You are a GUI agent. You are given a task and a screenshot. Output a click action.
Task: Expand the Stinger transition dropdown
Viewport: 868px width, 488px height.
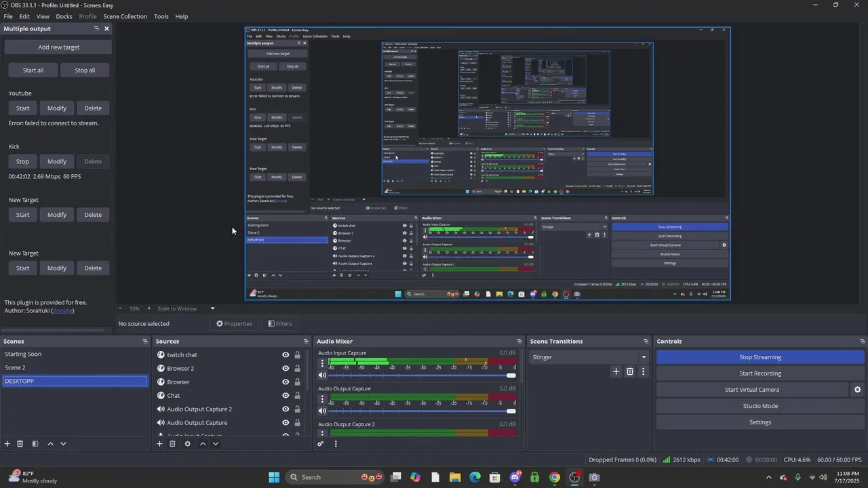[x=644, y=357]
